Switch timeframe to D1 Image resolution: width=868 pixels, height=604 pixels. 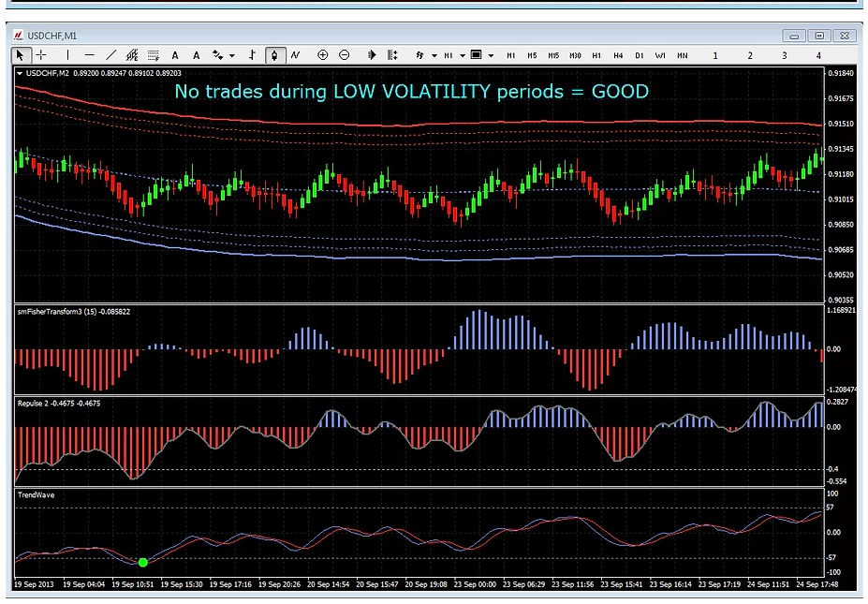pos(640,55)
